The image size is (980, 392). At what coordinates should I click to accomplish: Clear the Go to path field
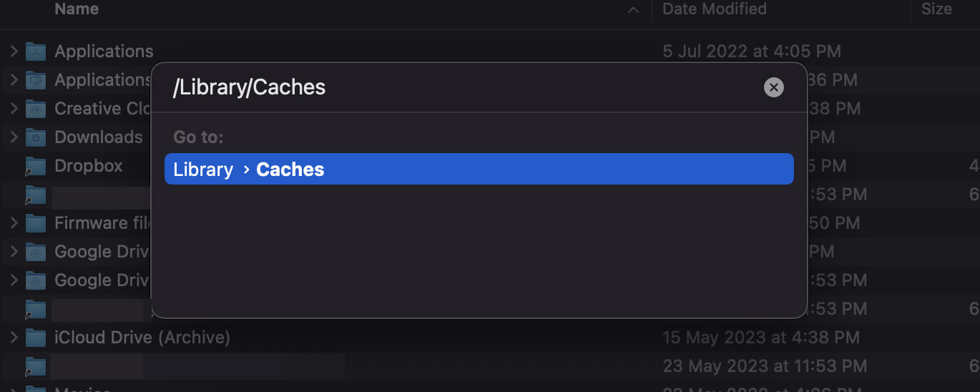click(x=773, y=87)
